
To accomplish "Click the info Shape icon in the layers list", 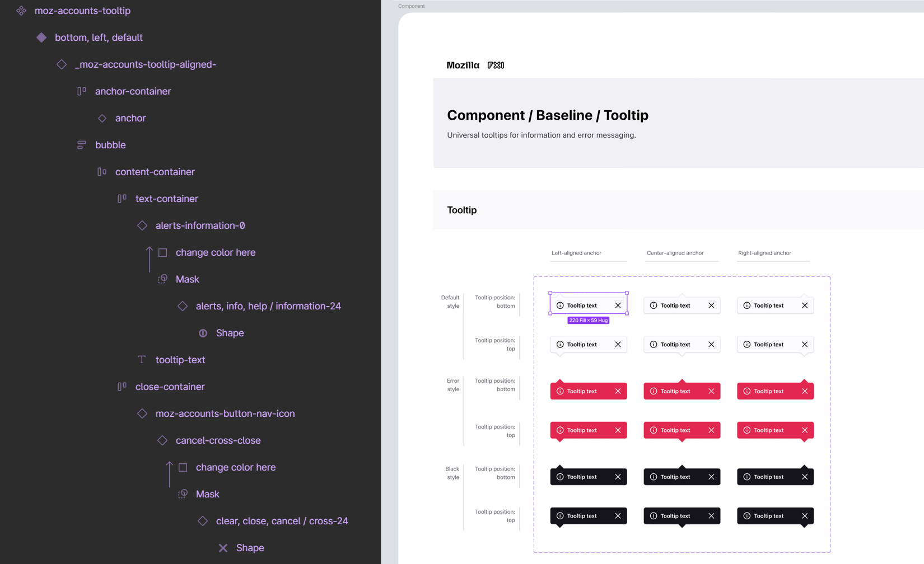I will 203,333.
